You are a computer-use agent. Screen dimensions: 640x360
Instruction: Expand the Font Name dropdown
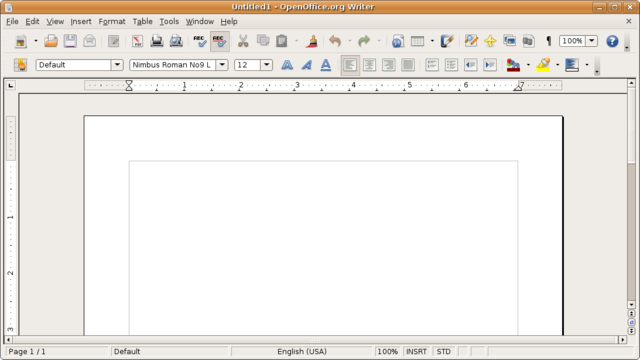pos(222,65)
